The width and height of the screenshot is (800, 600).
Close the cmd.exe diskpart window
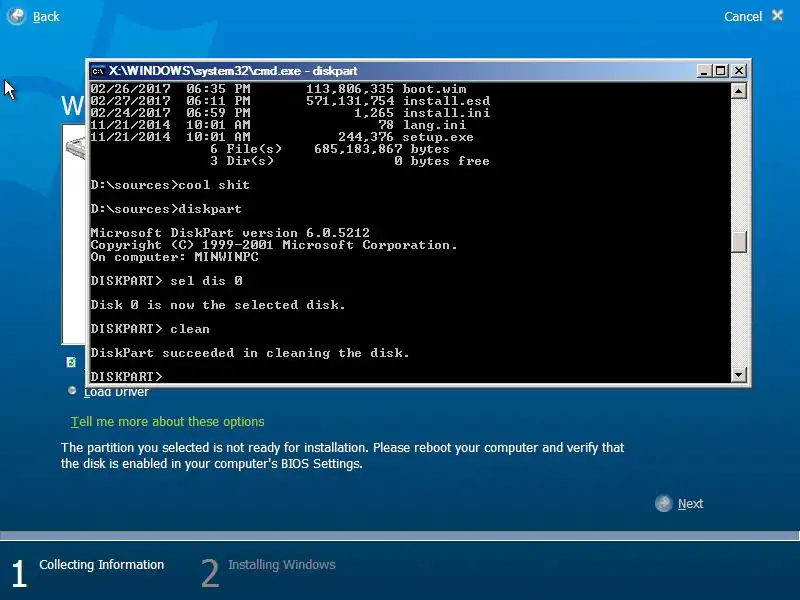(738, 71)
